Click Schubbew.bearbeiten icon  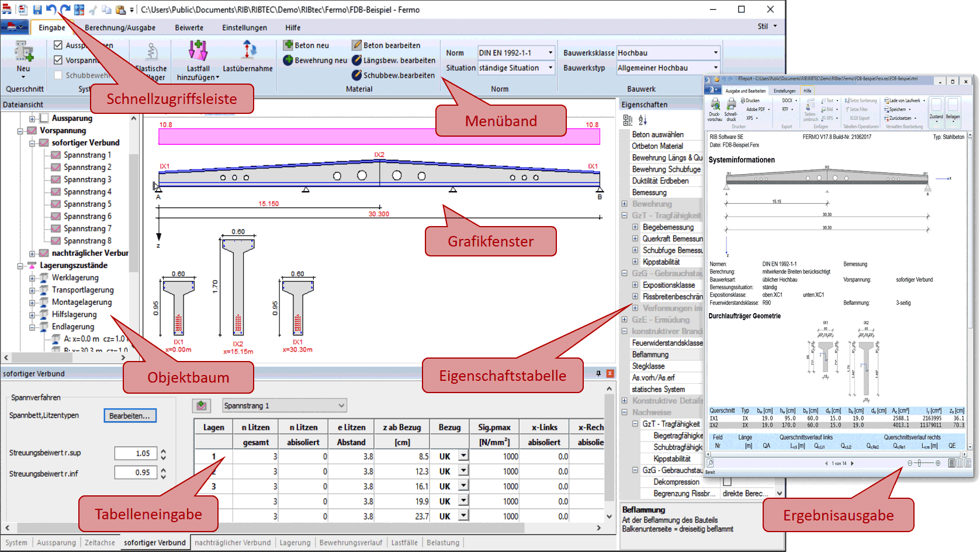(x=357, y=75)
